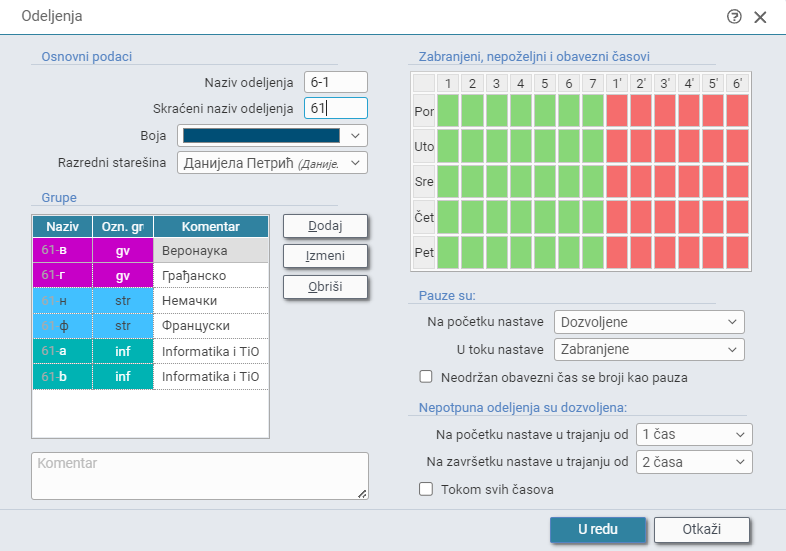Click the Obriši button
This screenshot has height=551, width=786.
[x=325, y=287]
